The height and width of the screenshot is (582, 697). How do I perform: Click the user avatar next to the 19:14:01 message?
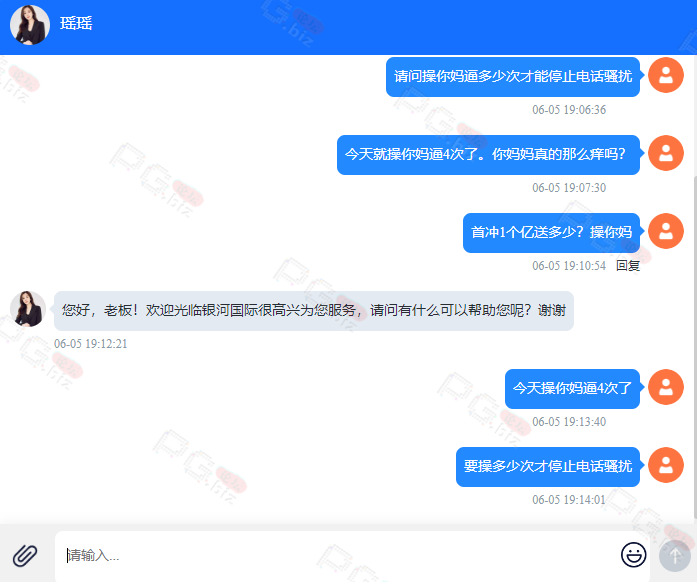pyautogui.click(x=665, y=465)
